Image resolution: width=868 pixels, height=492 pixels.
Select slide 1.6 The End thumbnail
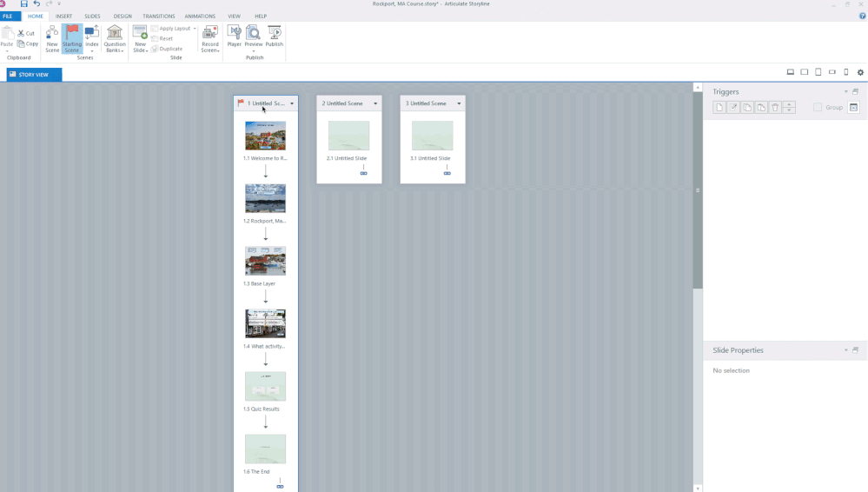[266, 449]
